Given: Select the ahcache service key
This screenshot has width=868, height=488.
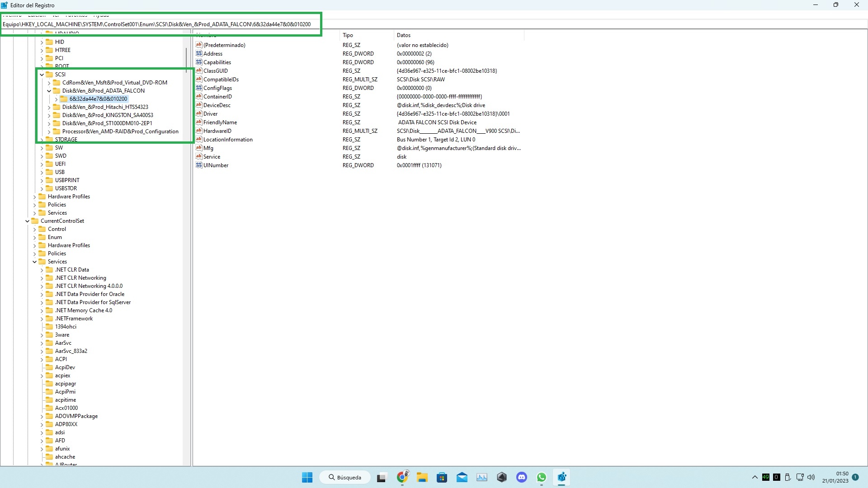Looking at the screenshot, I should click(65, 456).
